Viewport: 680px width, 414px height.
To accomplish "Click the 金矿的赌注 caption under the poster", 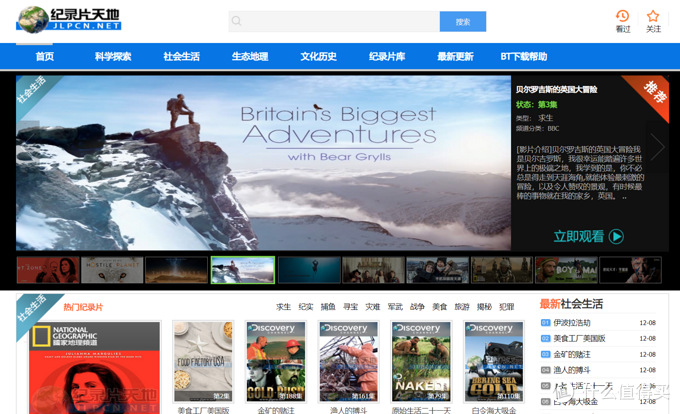I will 276,410.
